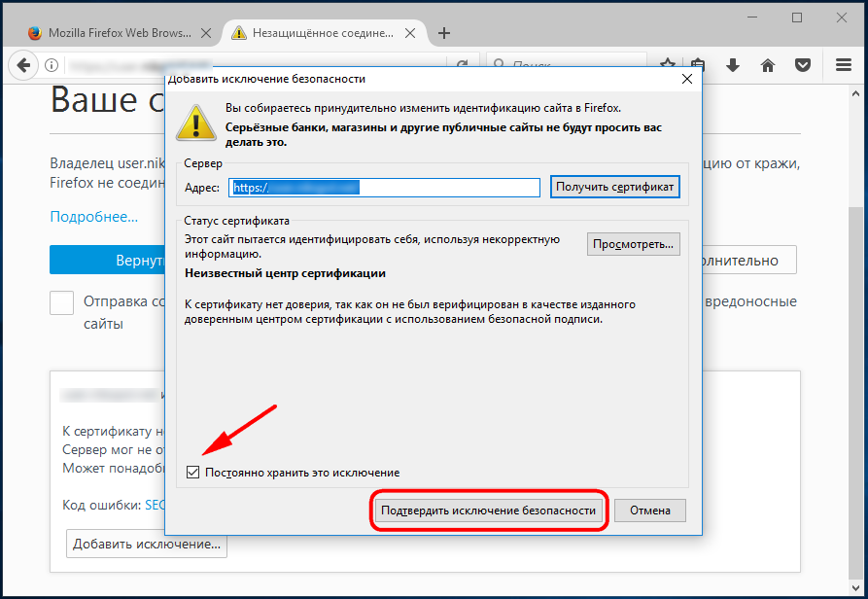This screenshot has width=868, height=599.
Task: Open certificate details via Просмотреть...
Action: click(x=634, y=244)
